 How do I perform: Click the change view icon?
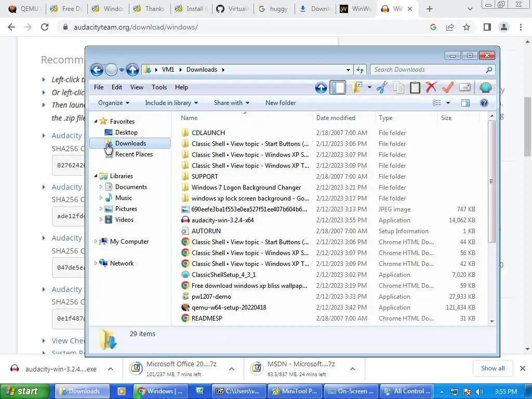pyautogui.click(x=437, y=103)
